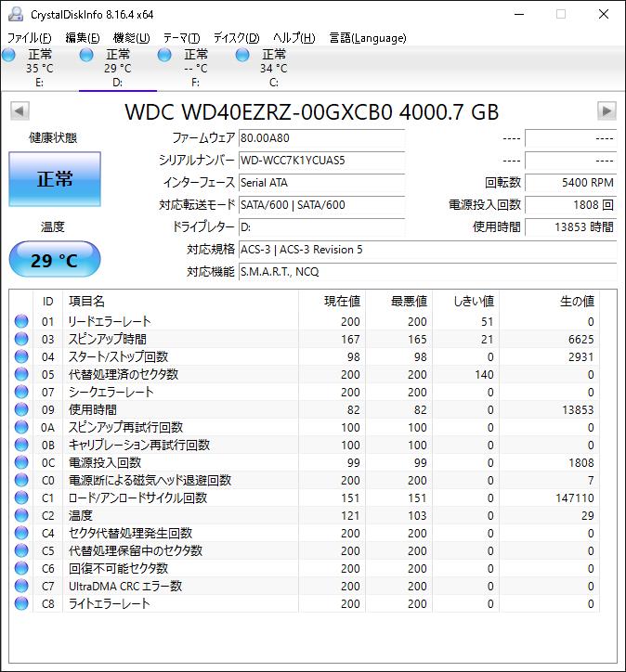626x672 pixels.
Task: Click the interface field Serial ATA
Action: 321,183
